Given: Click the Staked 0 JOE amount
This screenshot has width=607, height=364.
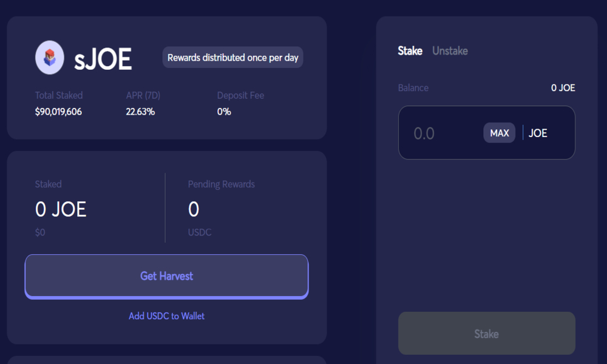Looking at the screenshot, I should 61,209.
